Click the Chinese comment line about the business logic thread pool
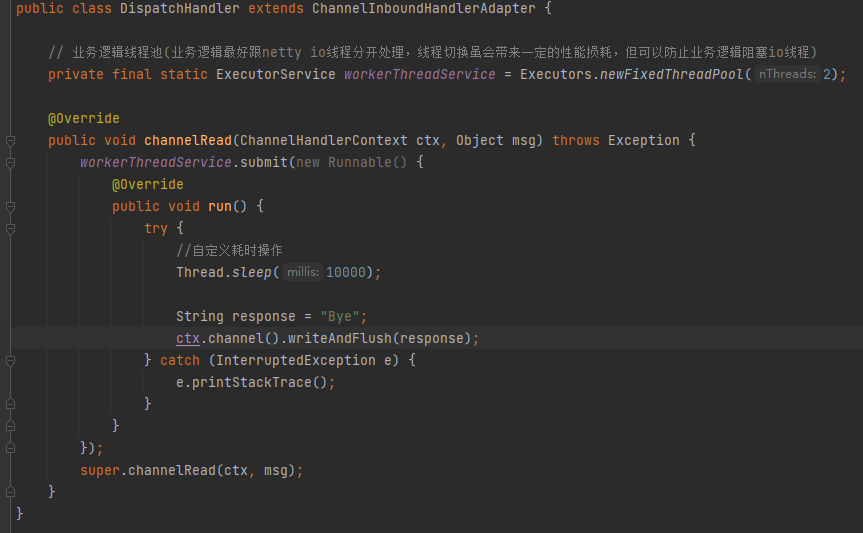This screenshot has height=533, width=863. [433, 52]
